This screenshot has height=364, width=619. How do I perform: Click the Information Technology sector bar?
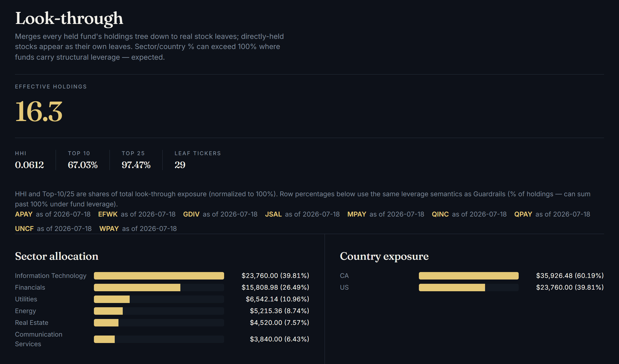click(x=159, y=276)
